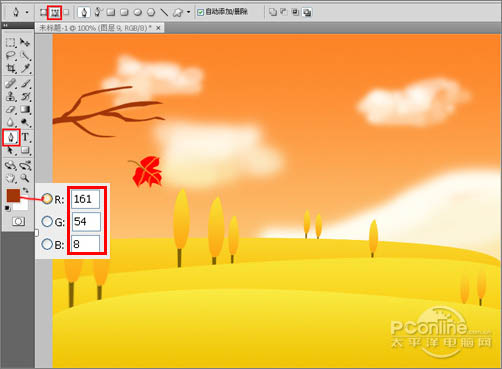
Task: Open the shape geometry options dropdown arrow
Action: (189, 12)
